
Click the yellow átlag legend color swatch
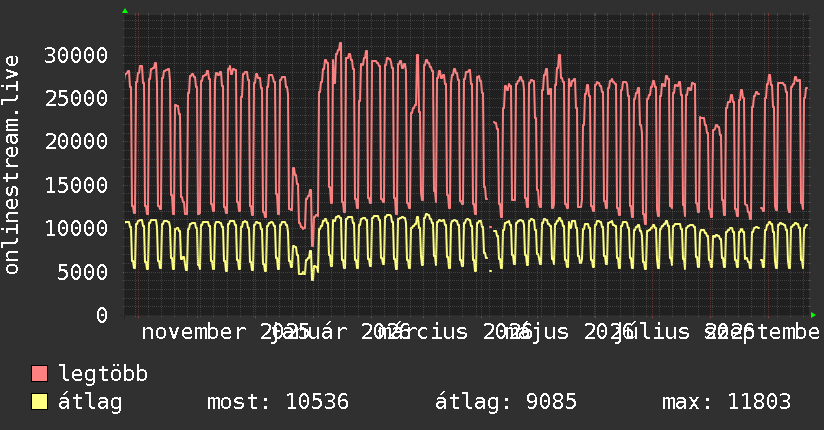(39, 401)
